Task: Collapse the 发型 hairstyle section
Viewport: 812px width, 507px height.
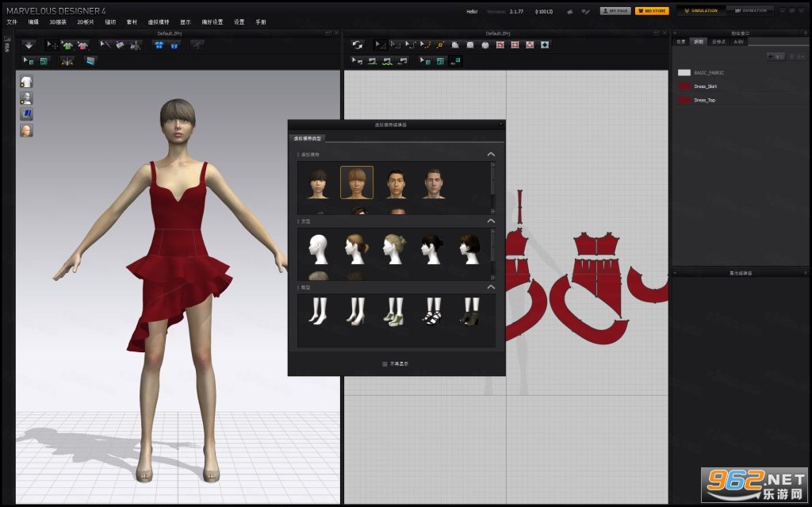Action: pos(491,221)
